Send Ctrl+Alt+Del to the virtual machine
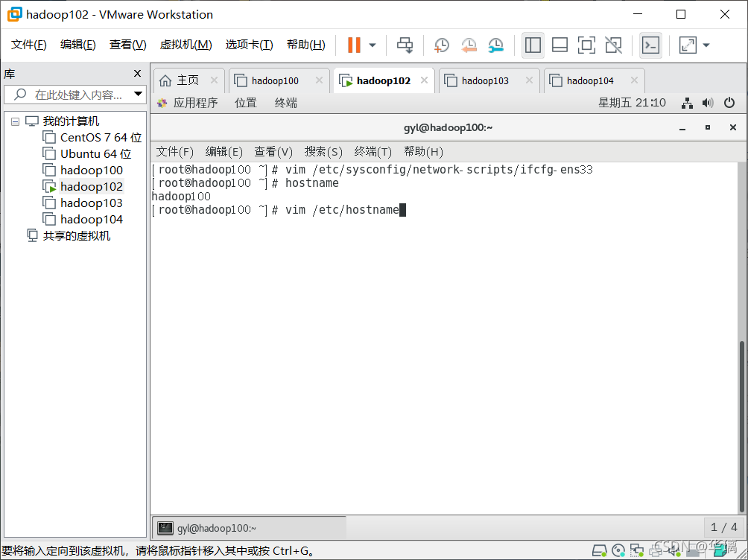748x560 pixels. click(x=405, y=45)
